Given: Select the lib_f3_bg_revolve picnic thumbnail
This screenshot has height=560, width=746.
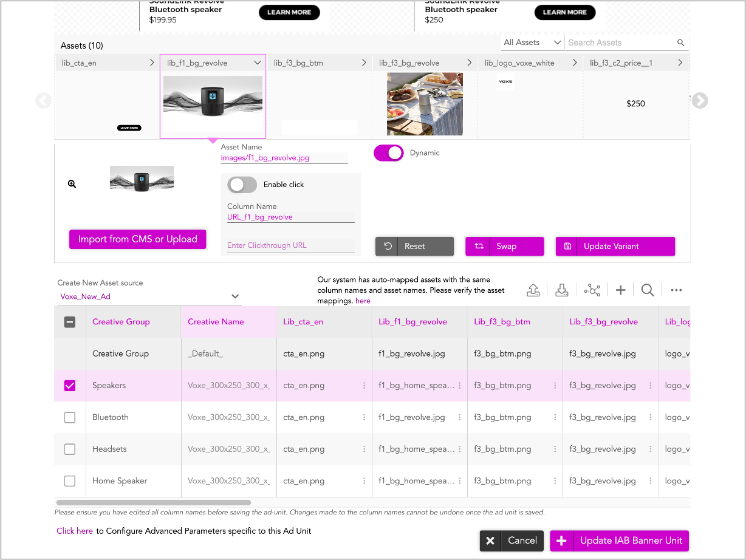Looking at the screenshot, I should point(425,104).
